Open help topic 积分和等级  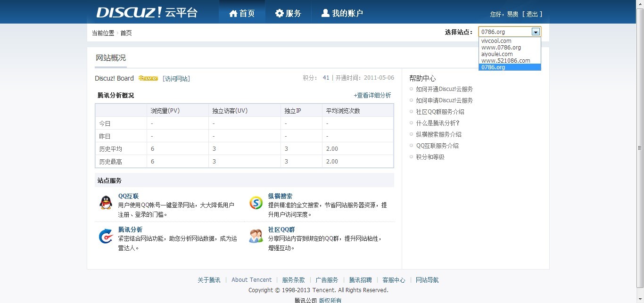coord(430,157)
